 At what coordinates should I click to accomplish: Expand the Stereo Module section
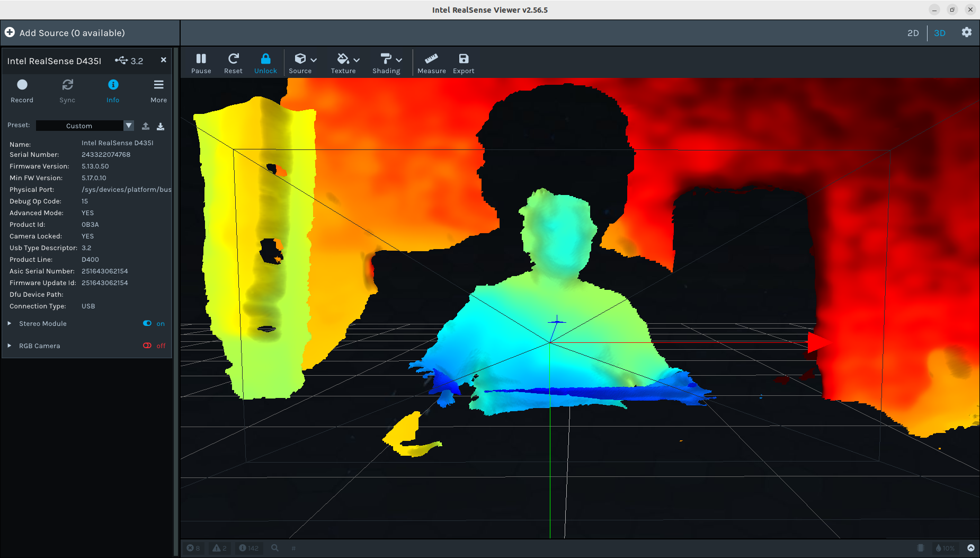(10, 323)
